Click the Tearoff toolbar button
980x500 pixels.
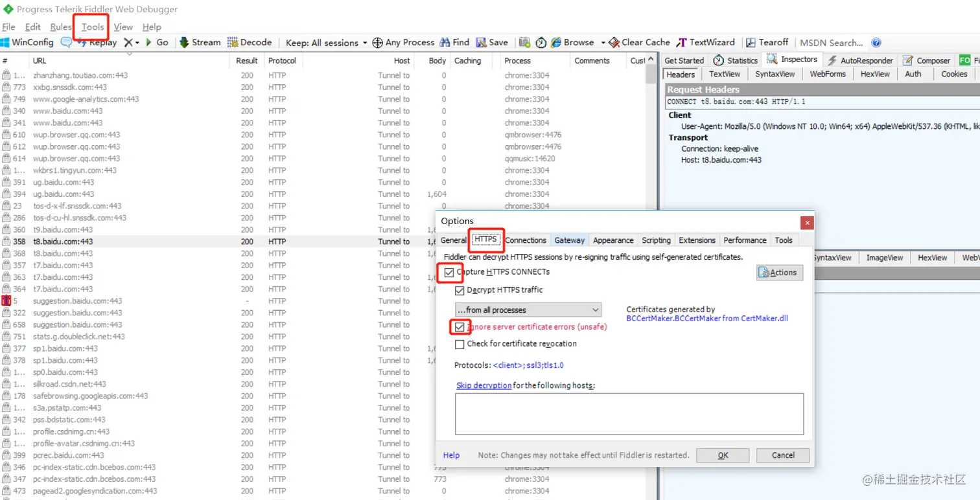point(767,42)
